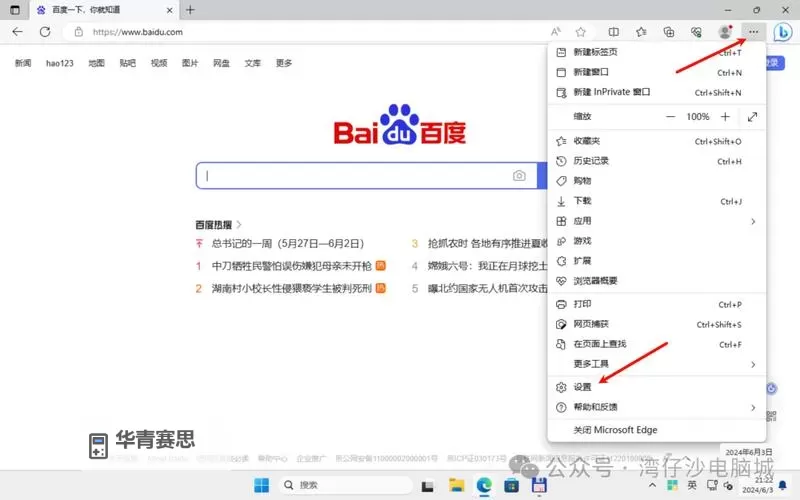Click the 文库 navigation link
The height and width of the screenshot is (500, 800).
pyautogui.click(x=253, y=63)
